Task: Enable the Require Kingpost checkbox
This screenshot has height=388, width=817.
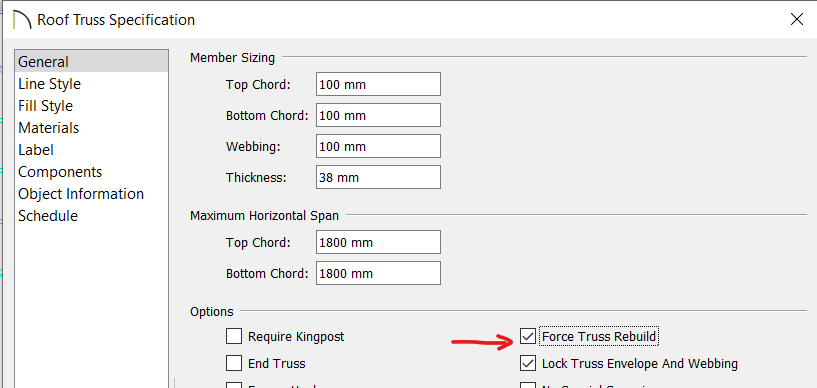Action: click(x=234, y=336)
